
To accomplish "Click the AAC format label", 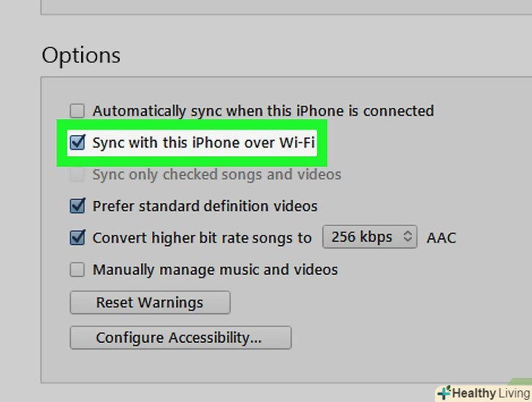I will pos(441,238).
